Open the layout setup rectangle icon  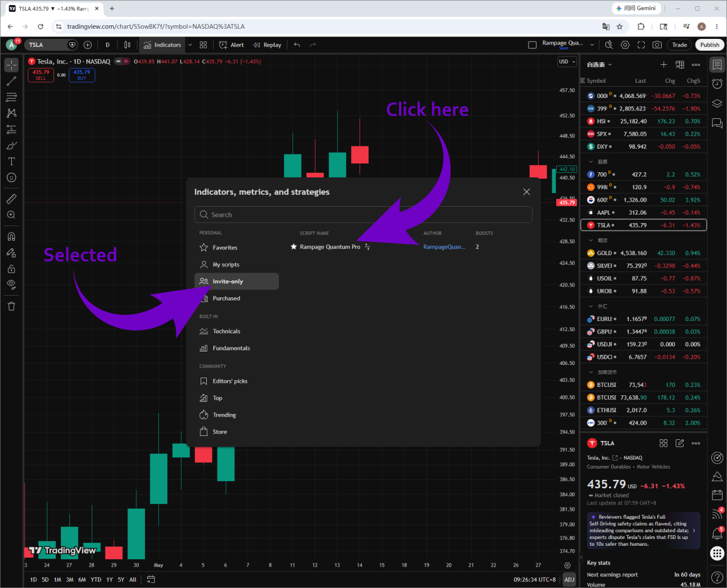point(532,45)
